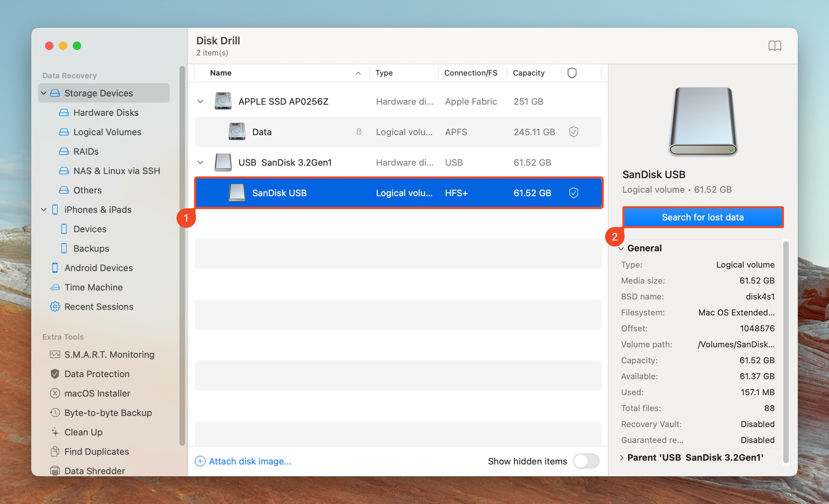
Task: Select Logical Volumes in sidebar
Action: (107, 132)
